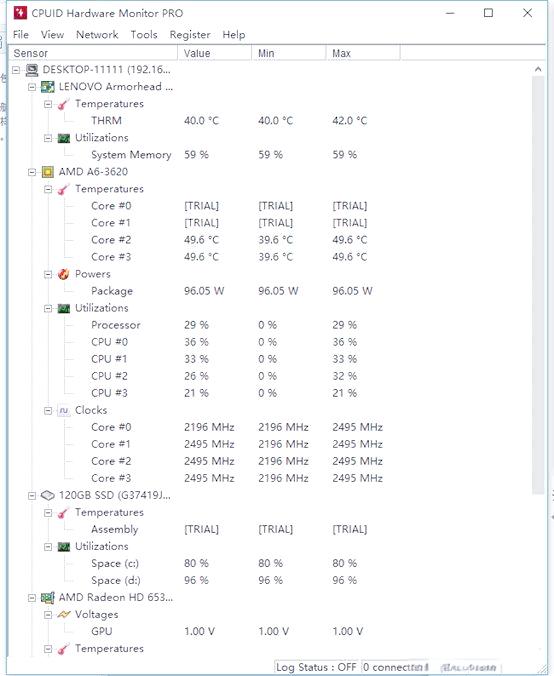
Task: Open the Network menu
Action: coord(97,34)
